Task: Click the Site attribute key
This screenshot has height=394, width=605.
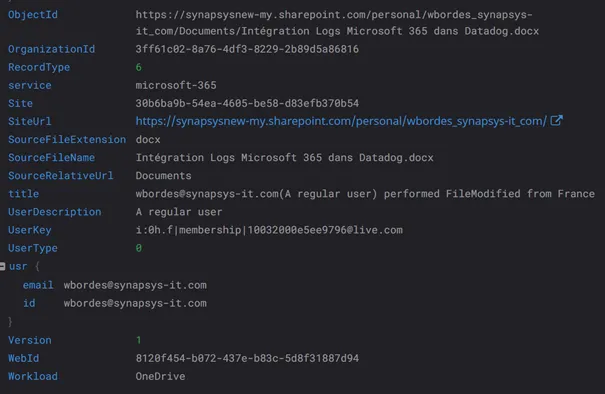Action: pos(20,103)
